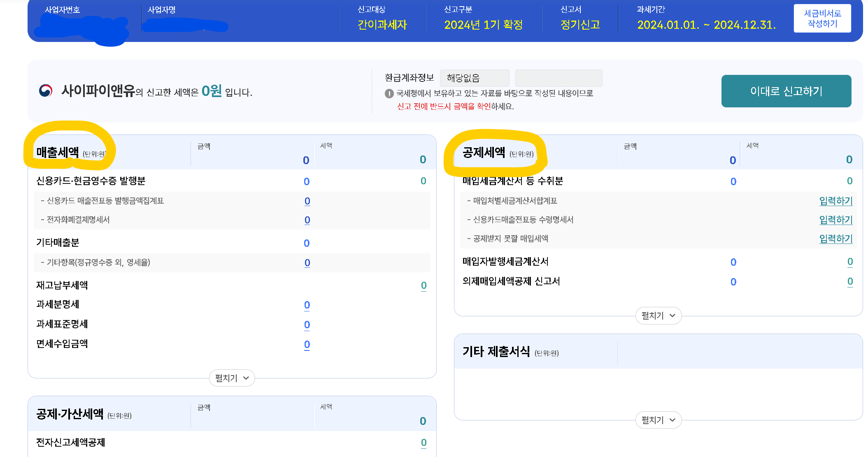Click the 환급계좌정보 해당없음 field
The height and width of the screenshot is (457, 868).
474,78
